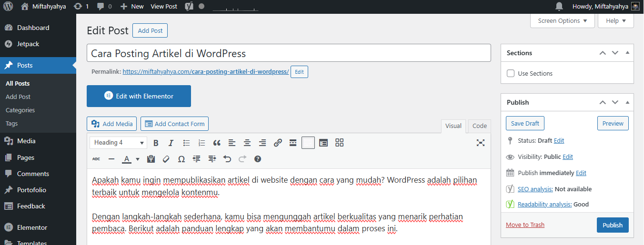Switch to the Code editor tab

(x=479, y=126)
